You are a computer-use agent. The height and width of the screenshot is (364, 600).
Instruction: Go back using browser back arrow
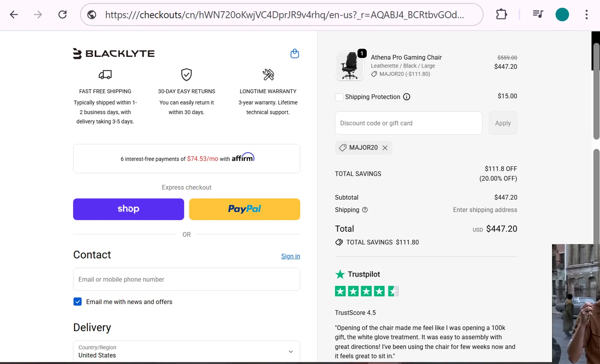click(14, 15)
